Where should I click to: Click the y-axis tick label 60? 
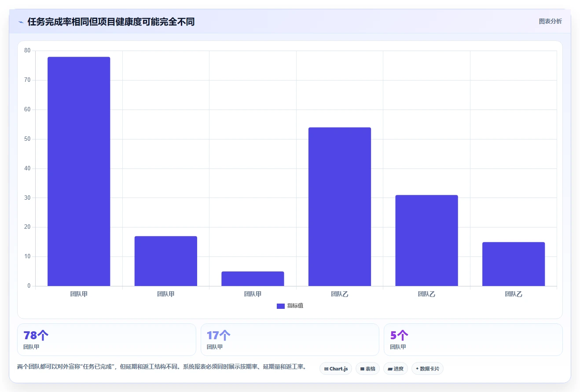27,110
